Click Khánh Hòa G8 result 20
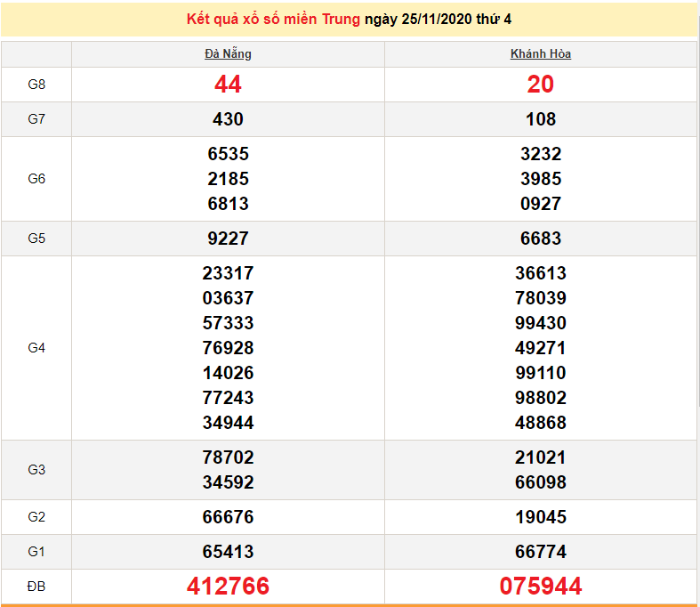 point(540,85)
